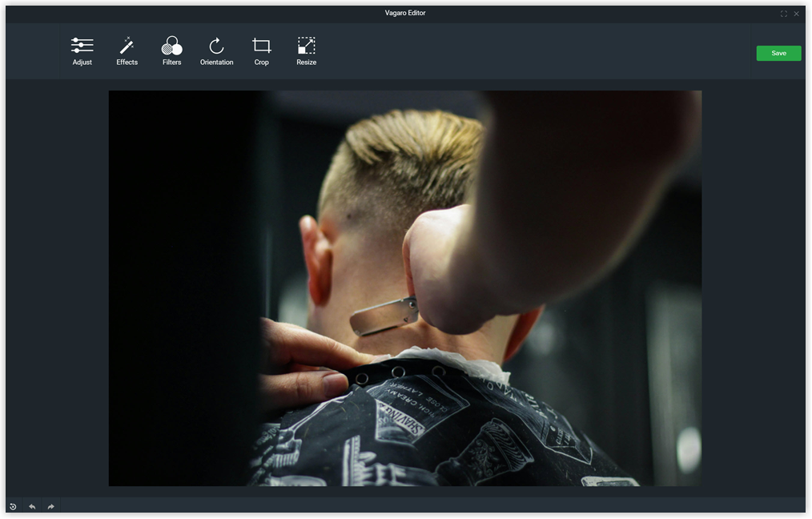Open the Adjust sliders tool
Viewport: 812px width, 519px height.
pos(82,52)
